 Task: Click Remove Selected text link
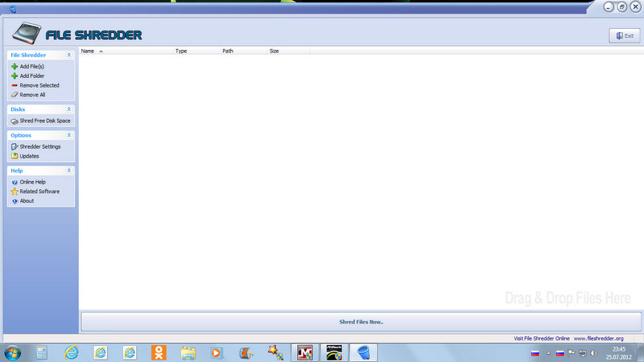[x=39, y=85]
